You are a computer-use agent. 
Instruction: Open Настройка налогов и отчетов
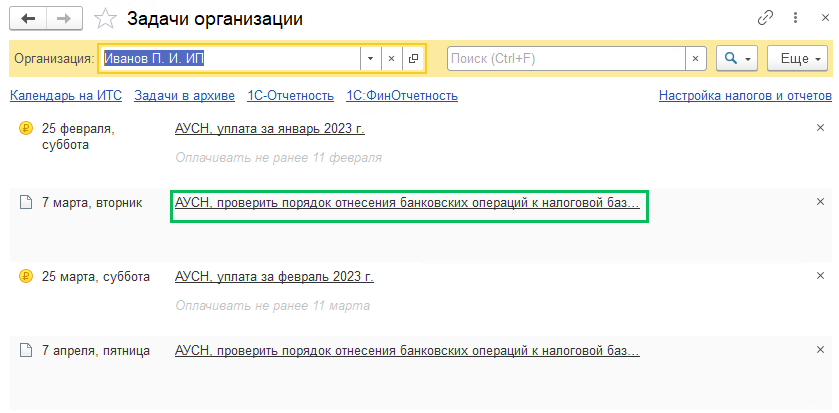click(x=745, y=96)
